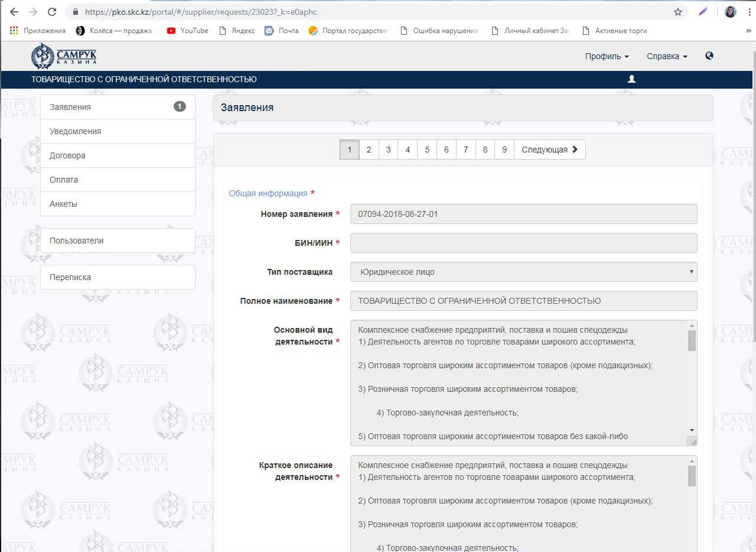Viewport: 756px width, 552px height.
Task: Click the Samruk Kazyna logo
Action: (x=64, y=56)
